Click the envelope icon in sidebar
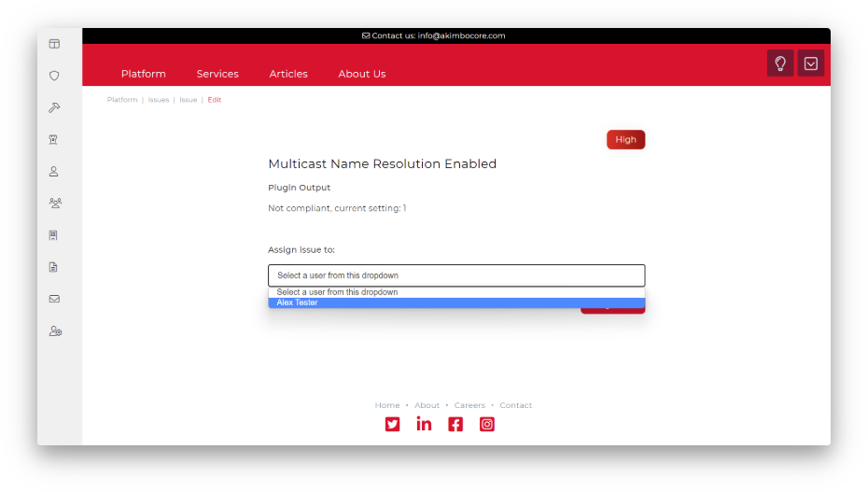Viewport: 868px width, 492px height. click(x=54, y=299)
